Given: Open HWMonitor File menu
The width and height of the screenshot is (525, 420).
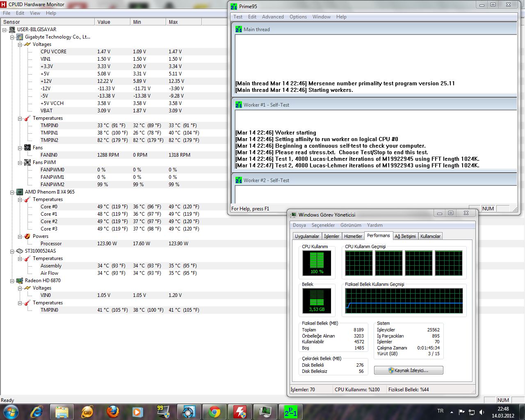Looking at the screenshot, I should point(7,13).
